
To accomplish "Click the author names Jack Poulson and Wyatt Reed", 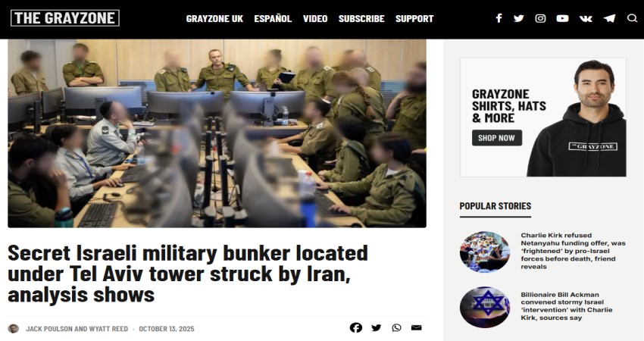I will (77, 329).
